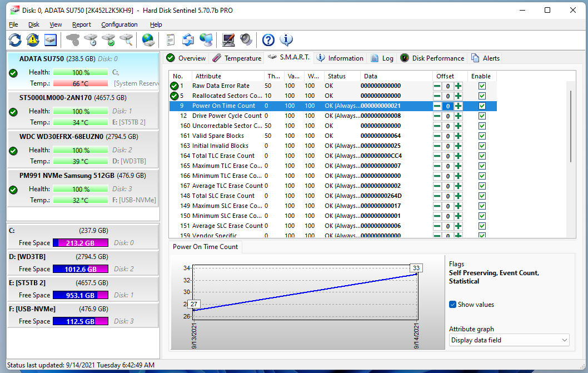Image resolution: width=588 pixels, height=373 pixels.
Task: Increase offset for Average SLC Erase Count
Action: [458, 226]
